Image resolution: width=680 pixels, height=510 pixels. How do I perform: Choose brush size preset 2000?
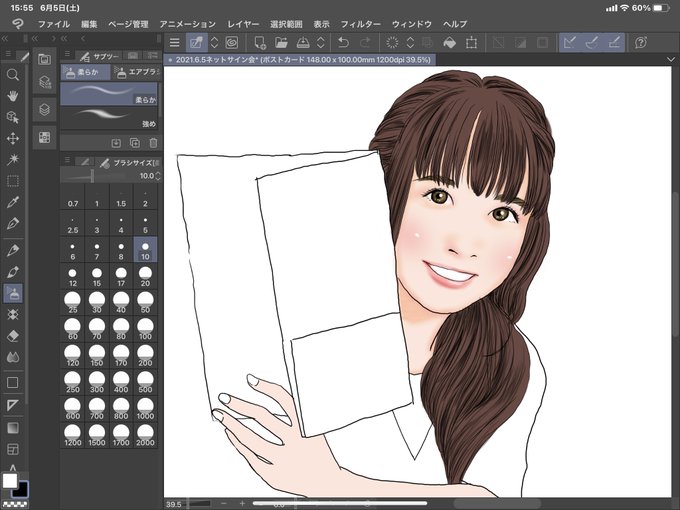point(145,436)
